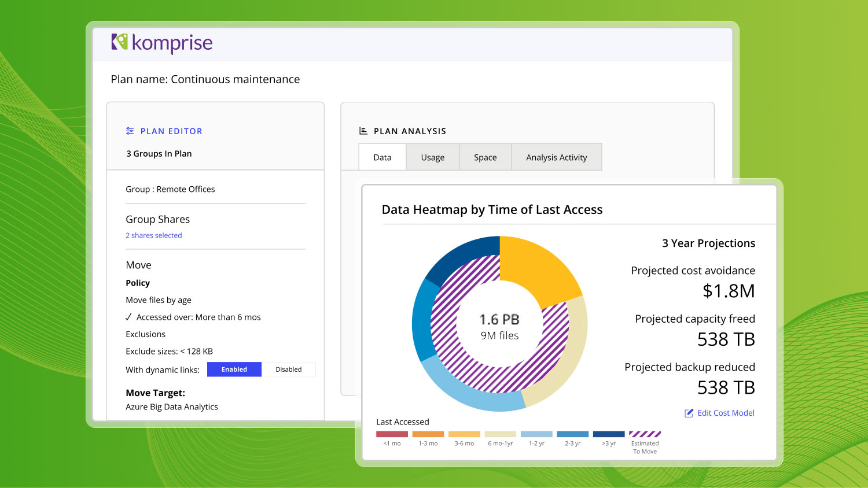Viewport: 868px width, 488px height.
Task: Click the Plan Analysis chart icon
Action: tap(363, 131)
